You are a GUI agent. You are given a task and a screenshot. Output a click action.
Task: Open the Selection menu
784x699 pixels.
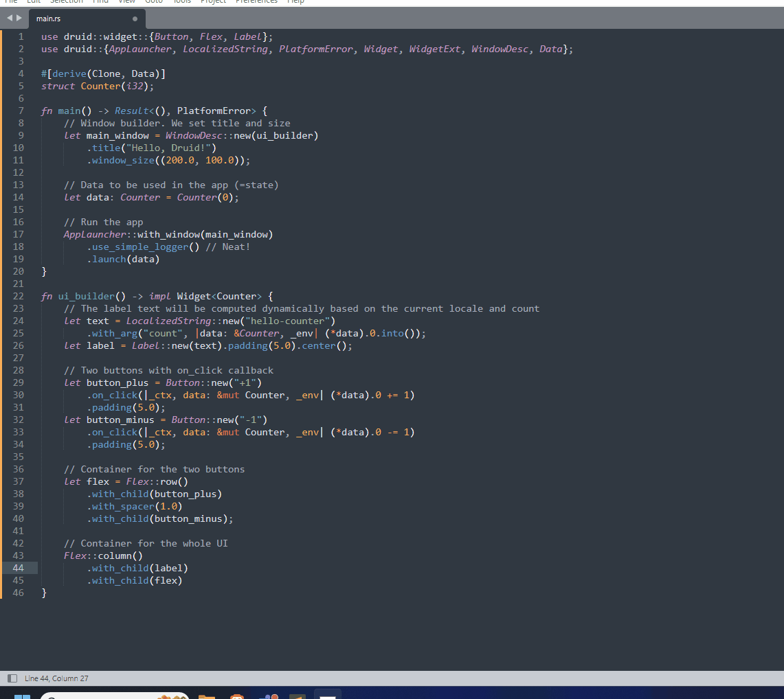pyautogui.click(x=67, y=2)
